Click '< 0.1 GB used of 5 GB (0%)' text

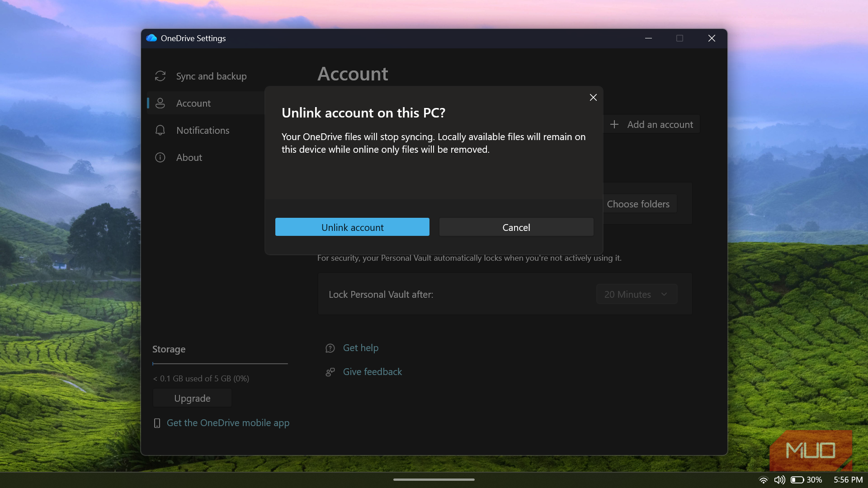(x=201, y=378)
